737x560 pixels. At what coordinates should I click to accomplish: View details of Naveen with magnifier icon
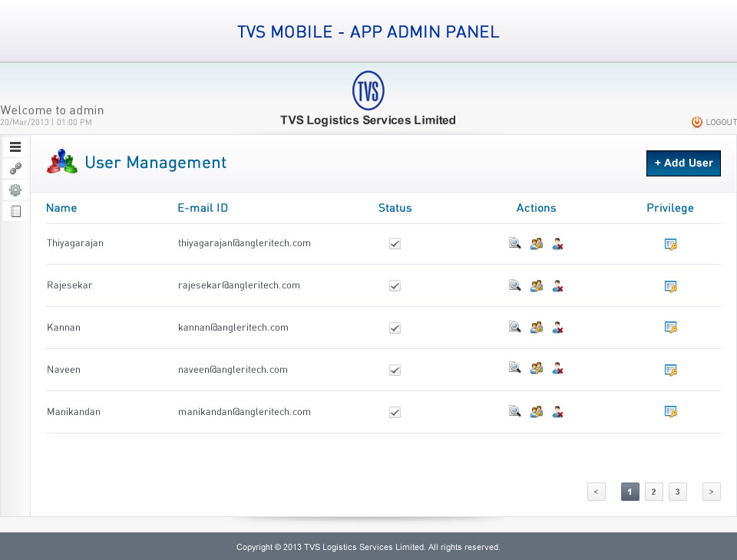pyautogui.click(x=514, y=367)
